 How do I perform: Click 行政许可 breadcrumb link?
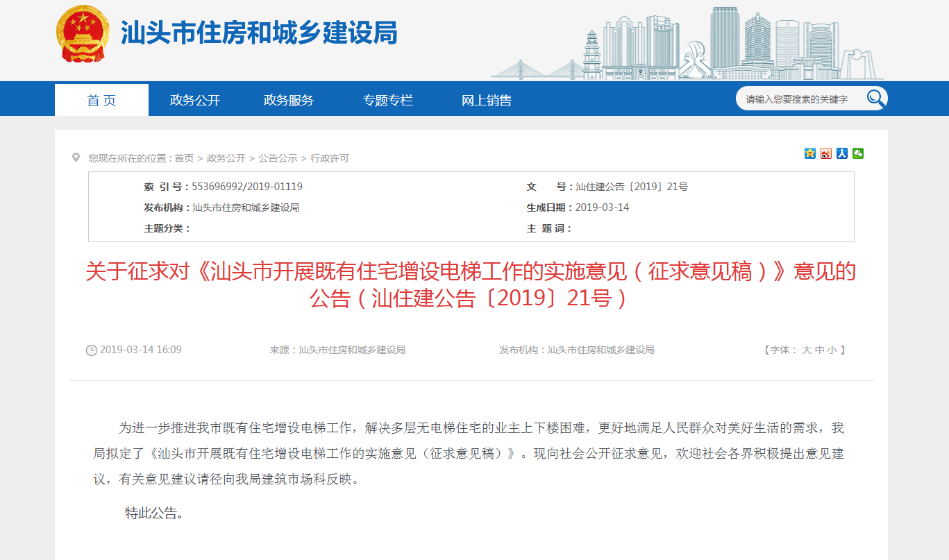pyautogui.click(x=330, y=158)
